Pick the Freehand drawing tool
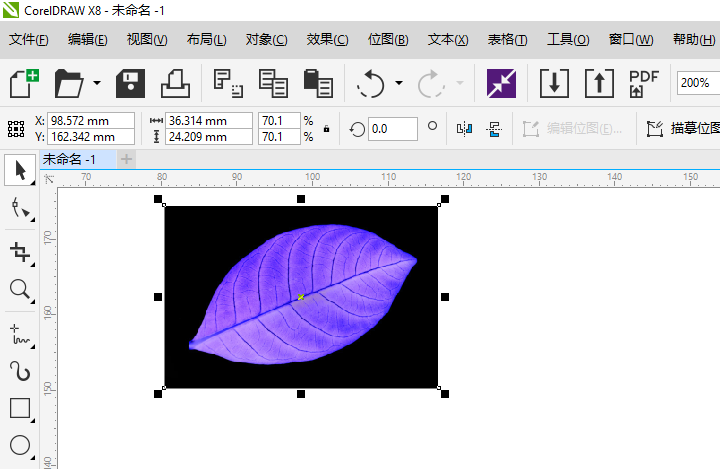720x469 pixels. tap(19, 332)
